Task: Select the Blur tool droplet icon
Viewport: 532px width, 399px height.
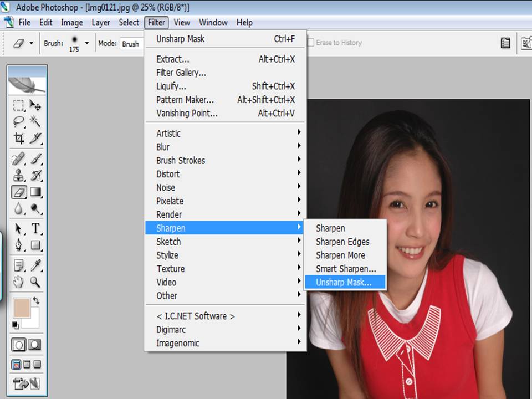Action: click(19, 208)
